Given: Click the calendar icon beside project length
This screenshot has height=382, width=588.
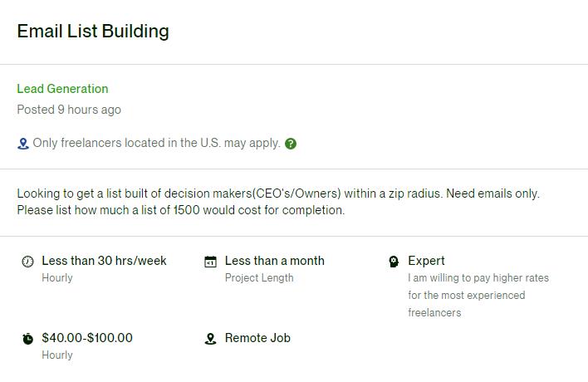Looking at the screenshot, I should 211,262.
